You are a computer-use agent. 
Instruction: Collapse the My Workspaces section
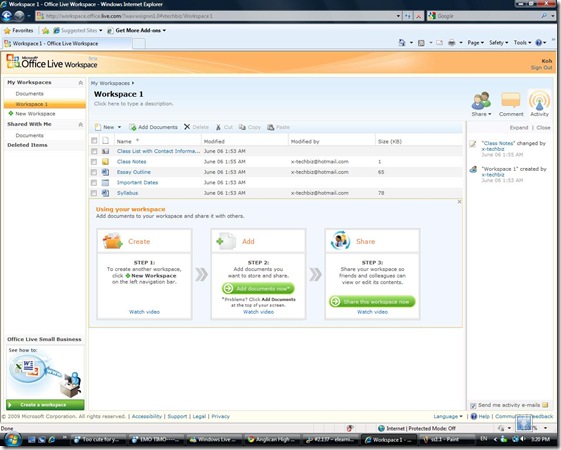(81, 83)
